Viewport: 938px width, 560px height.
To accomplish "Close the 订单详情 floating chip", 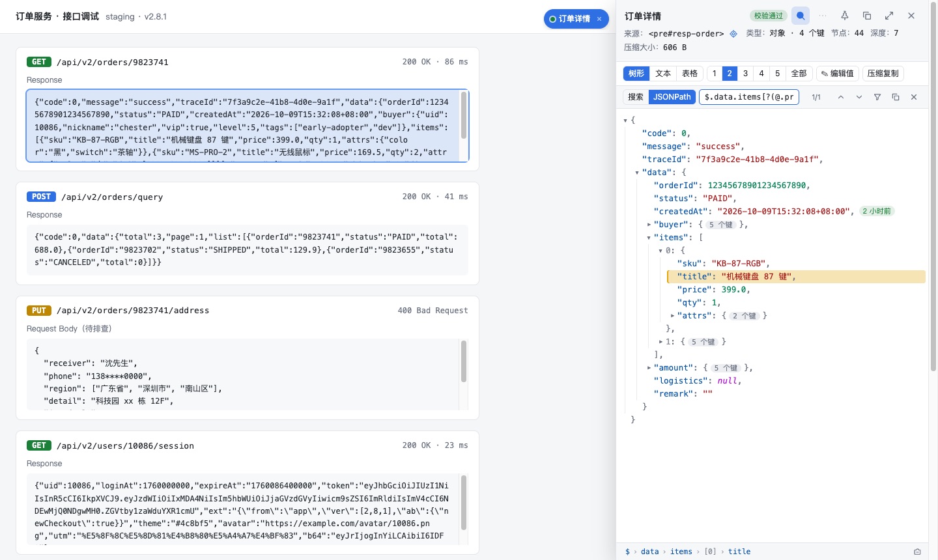I will pos(599,19).
